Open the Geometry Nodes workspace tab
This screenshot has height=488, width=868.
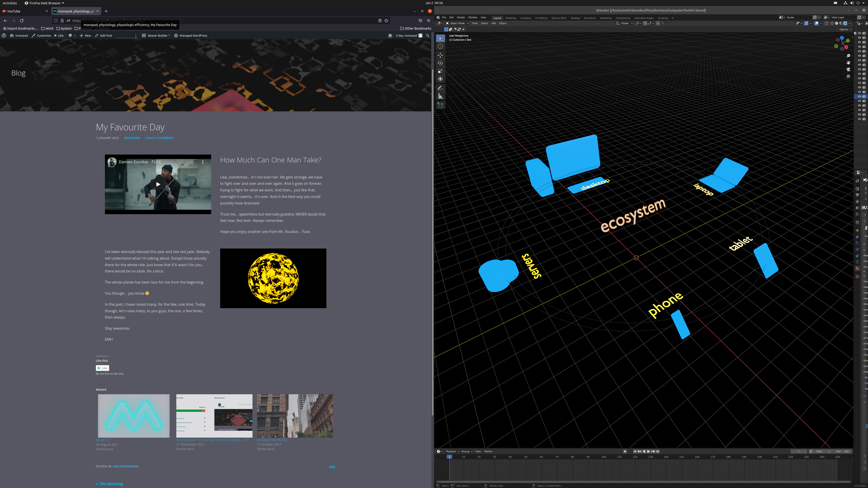(x=644, y=18)
